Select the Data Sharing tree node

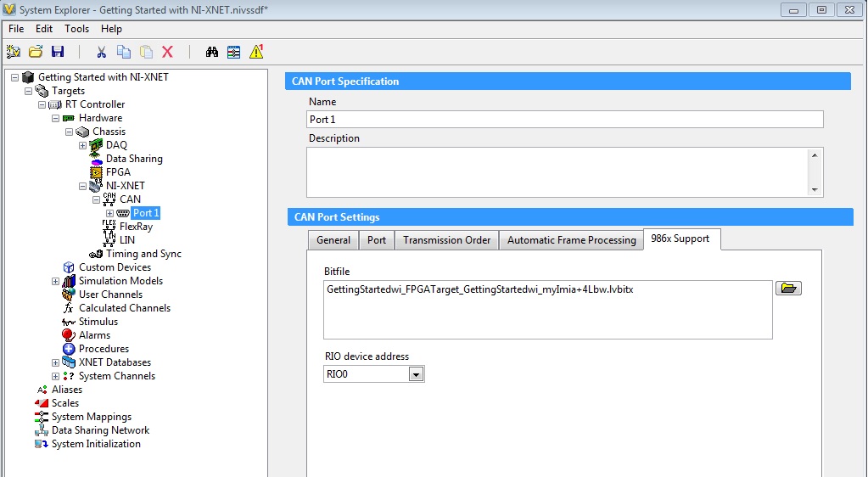pyautogui.click(x=134, y=159)
